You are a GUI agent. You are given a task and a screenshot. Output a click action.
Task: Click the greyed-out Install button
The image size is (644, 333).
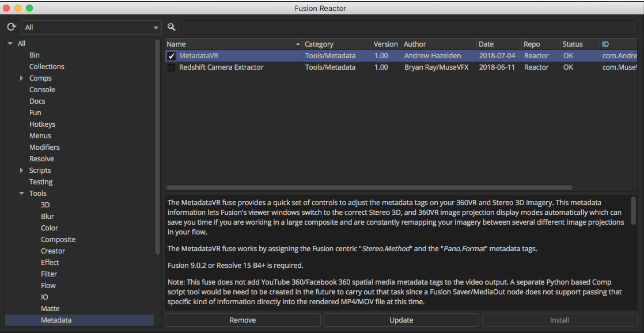click(x=560, y=320)
